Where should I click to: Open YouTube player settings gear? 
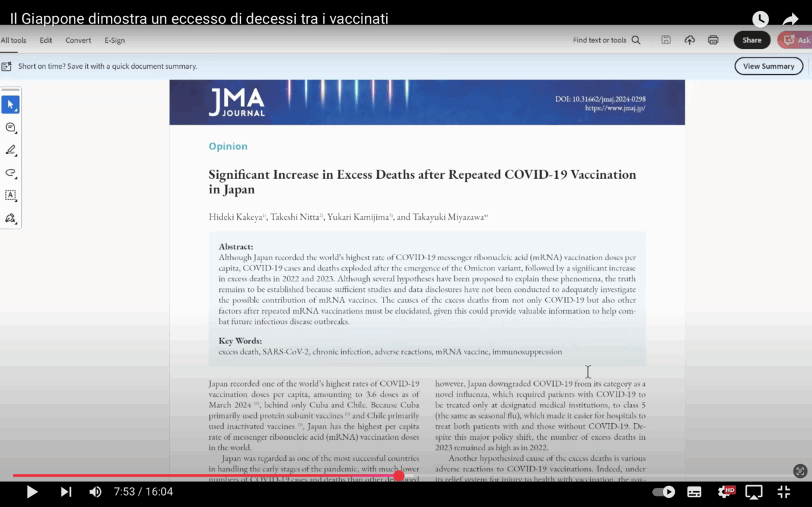[726, 492]
